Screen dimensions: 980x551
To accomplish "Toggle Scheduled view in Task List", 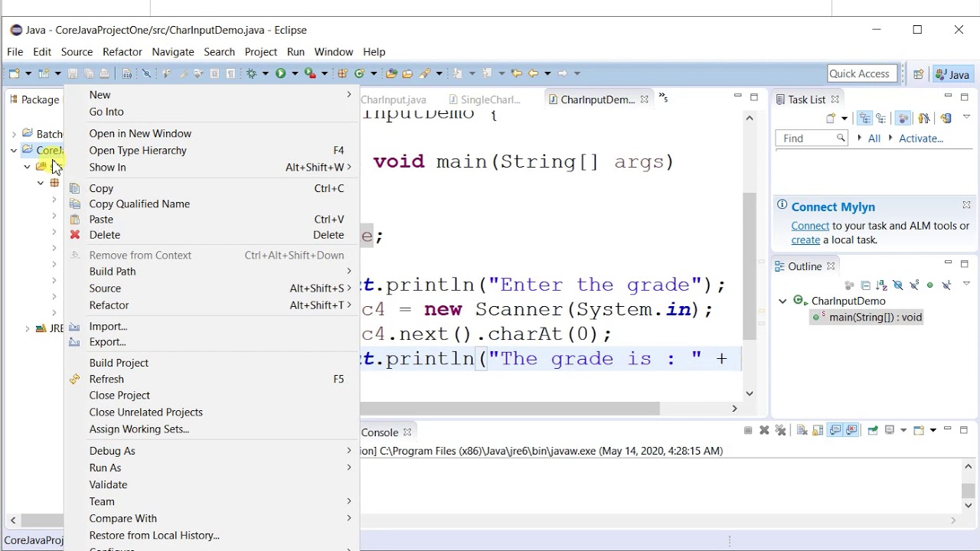I will pyautogui.click(x=881, y=118).
